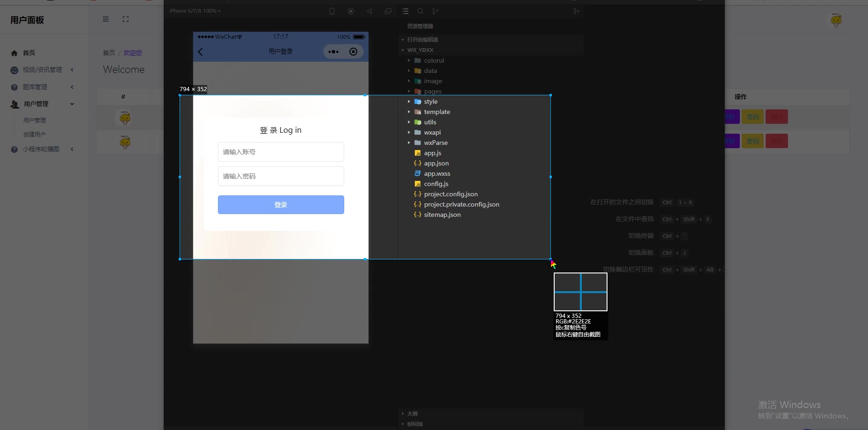Click the home icon beside 首页
Image resolution: width=868 pixels, height=430 pixels.
14,53
